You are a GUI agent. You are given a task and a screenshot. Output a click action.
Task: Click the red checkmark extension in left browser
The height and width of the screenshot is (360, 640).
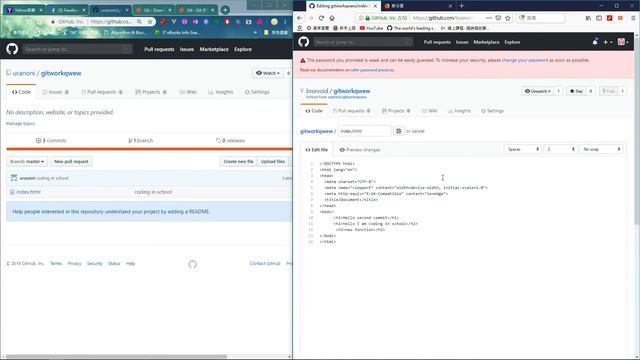pyautogui.click(x=163, y=22)
